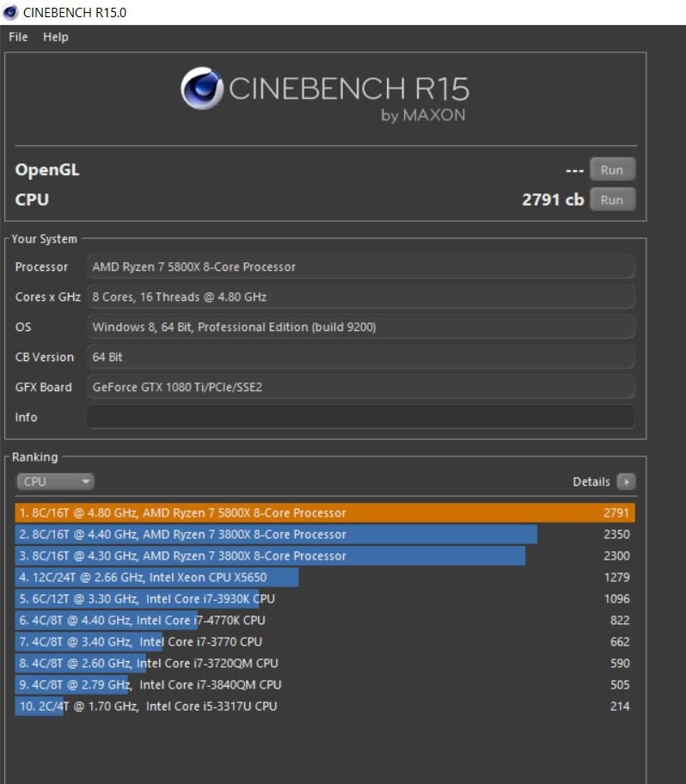Click the Cinebench R15 logo sphere
This screenshot has height=784, width=686.
coord(202,88)
